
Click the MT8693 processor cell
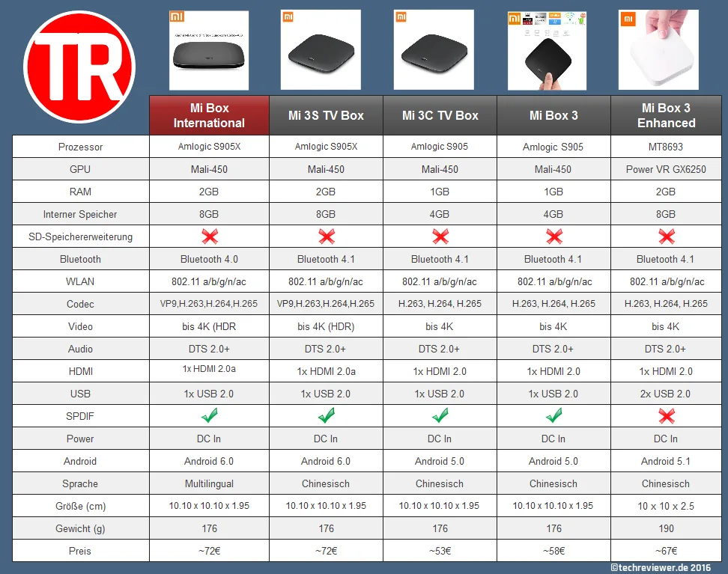[666, 147]
